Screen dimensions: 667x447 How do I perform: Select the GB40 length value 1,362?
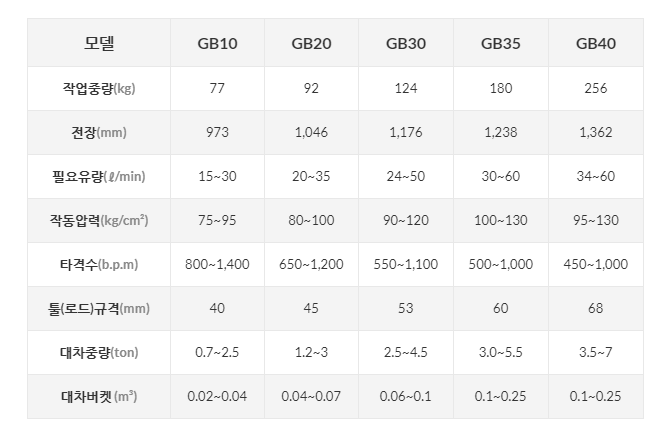pyautogui.click(x=596, y=132)
